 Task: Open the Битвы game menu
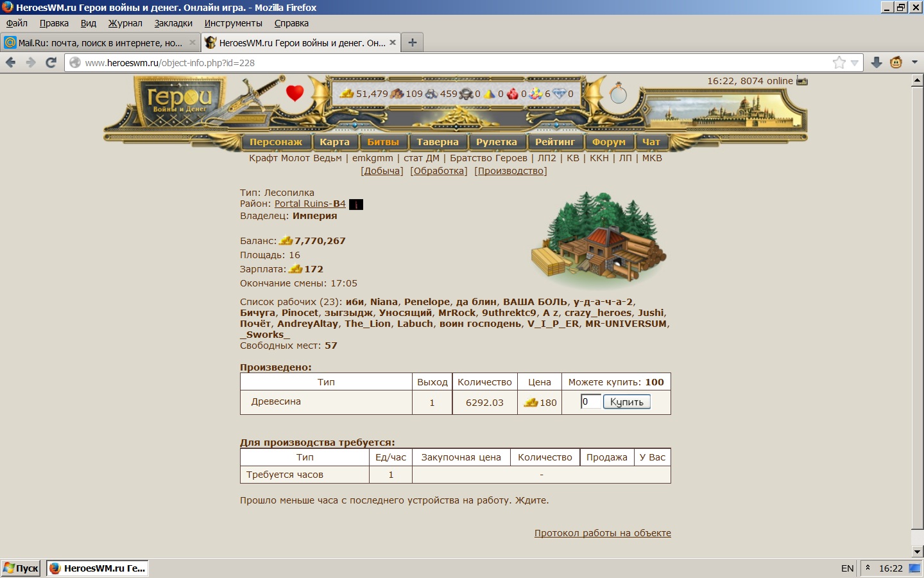(383, 142)
